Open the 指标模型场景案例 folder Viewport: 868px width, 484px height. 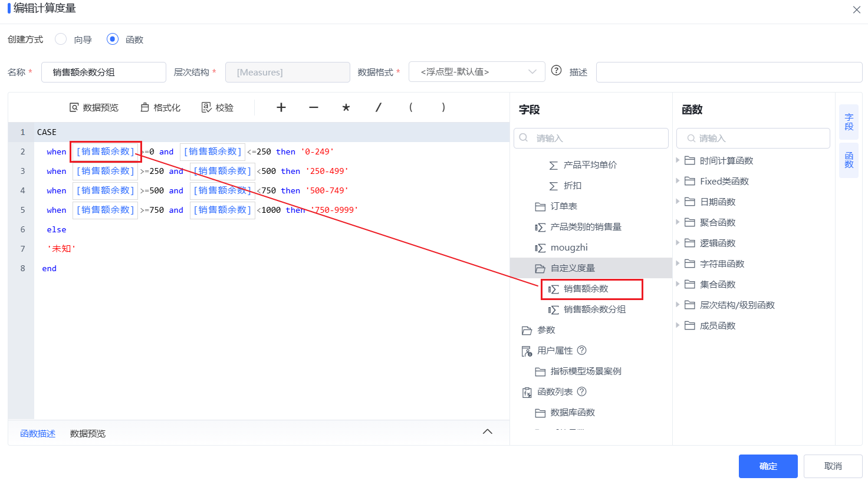click(x=586, y=371)
